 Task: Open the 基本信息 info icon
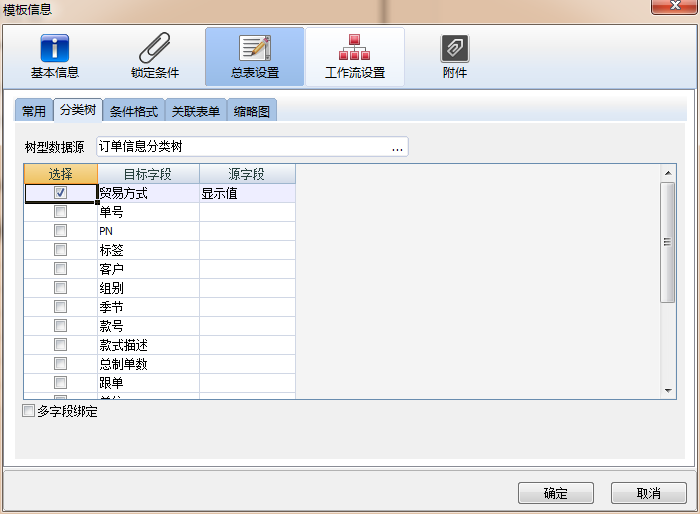click(x=54, y=48)
